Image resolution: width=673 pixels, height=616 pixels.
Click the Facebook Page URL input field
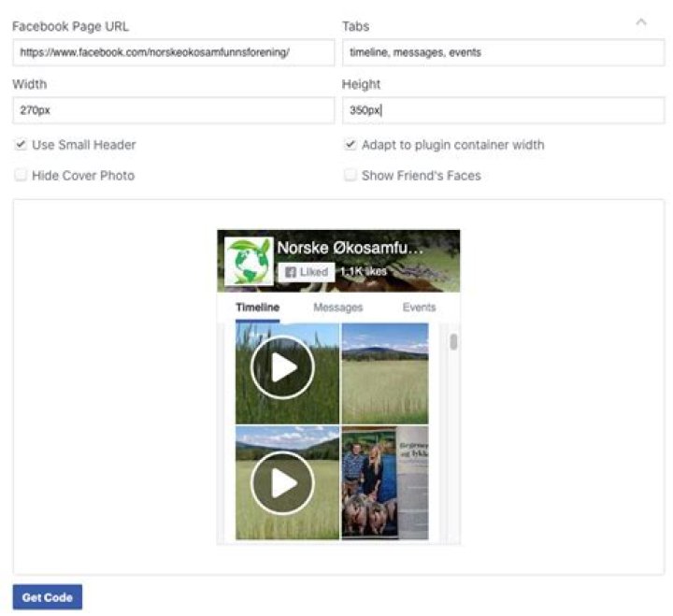coord(174,52)
